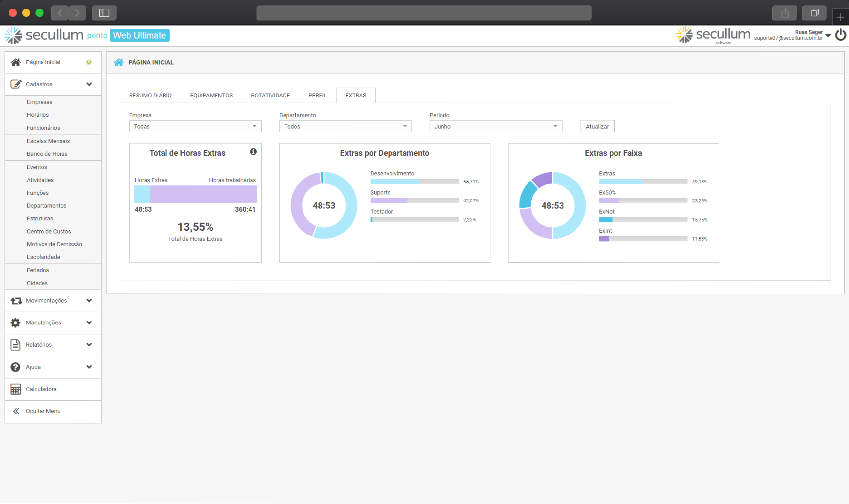The height and width of the screenshot is (504, 849).
Task: Click the browser address bar
Action: pyautogui.click(x=424, y=13)
